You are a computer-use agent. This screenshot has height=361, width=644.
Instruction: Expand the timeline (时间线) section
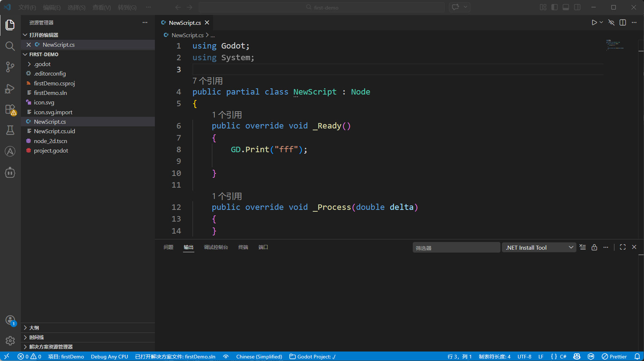pos(36,337)
